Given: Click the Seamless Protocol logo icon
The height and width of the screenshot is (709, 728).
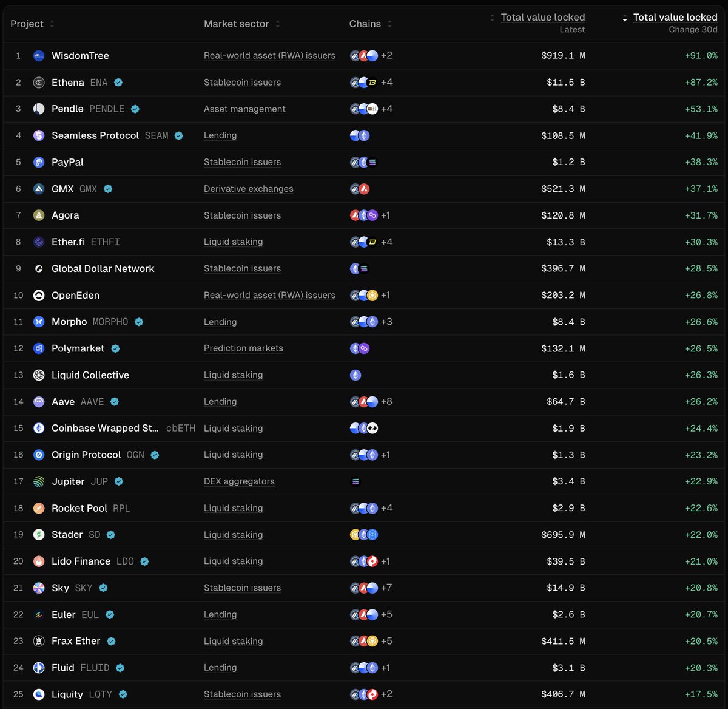Looking at the screenshot, I should (x=39, y=135).
